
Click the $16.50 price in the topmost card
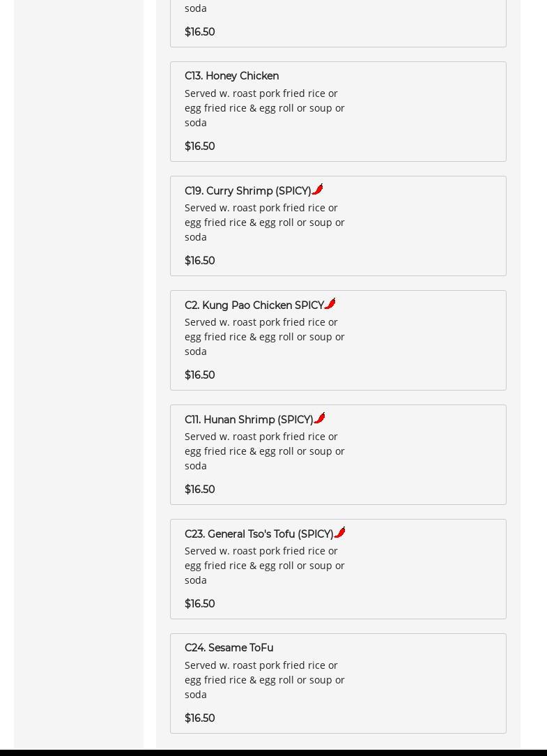click(x=200, y=32)
